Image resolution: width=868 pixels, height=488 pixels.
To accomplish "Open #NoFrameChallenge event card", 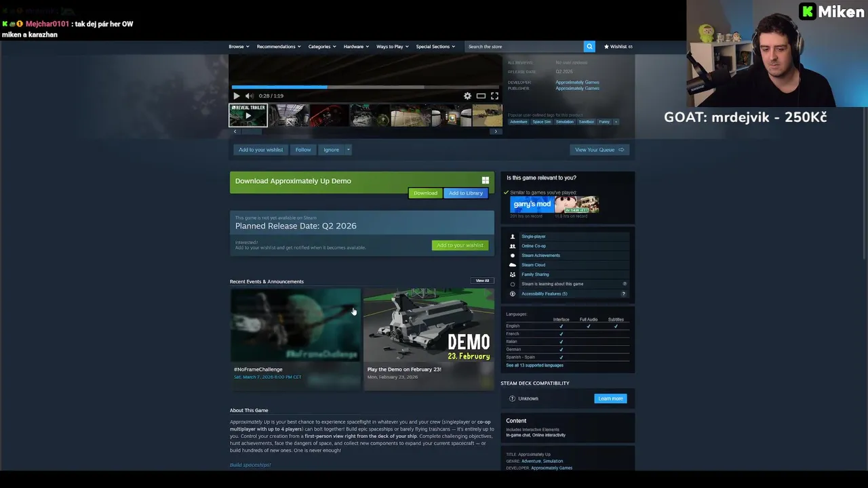I will pyautogui.click(x=295, y=339).
